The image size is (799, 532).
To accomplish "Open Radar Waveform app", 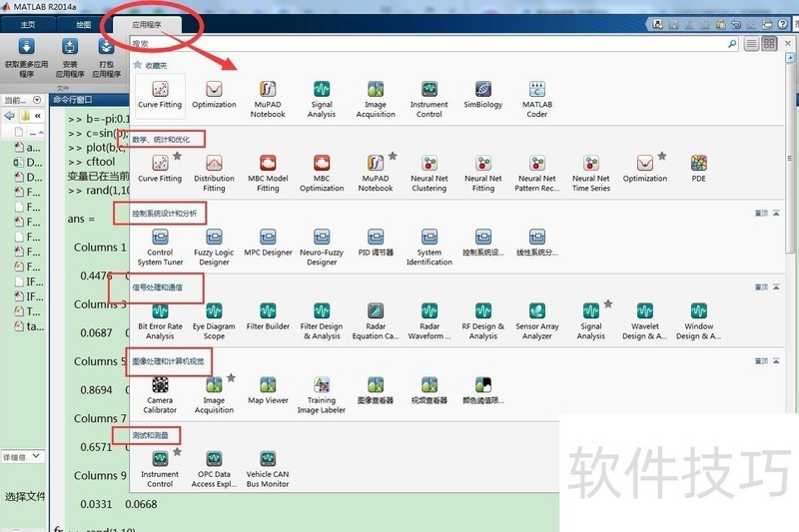I will tap(429, 321).
